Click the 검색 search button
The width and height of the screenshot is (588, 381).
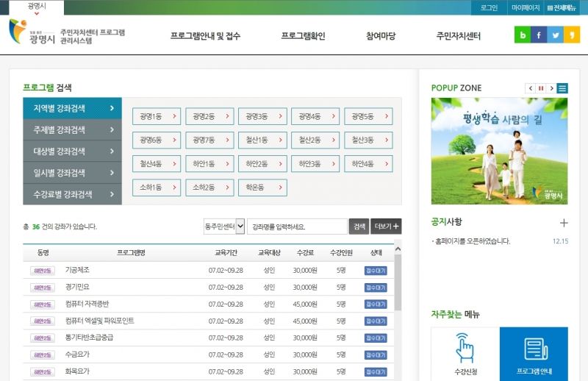coord(359,227)
